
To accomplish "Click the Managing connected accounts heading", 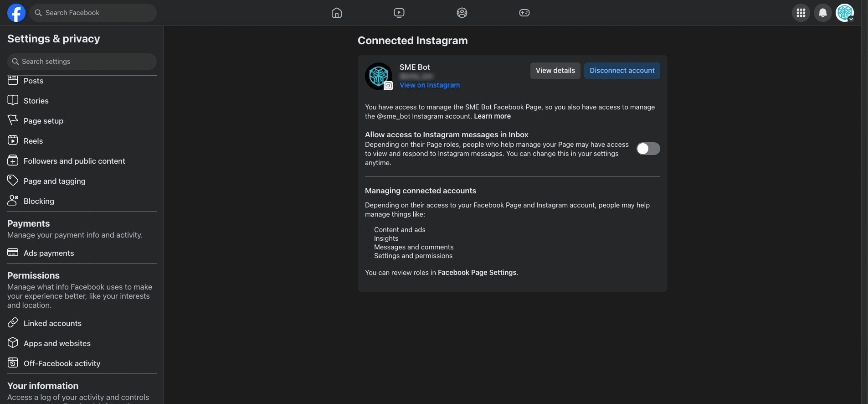I will (x=420, y=191).
